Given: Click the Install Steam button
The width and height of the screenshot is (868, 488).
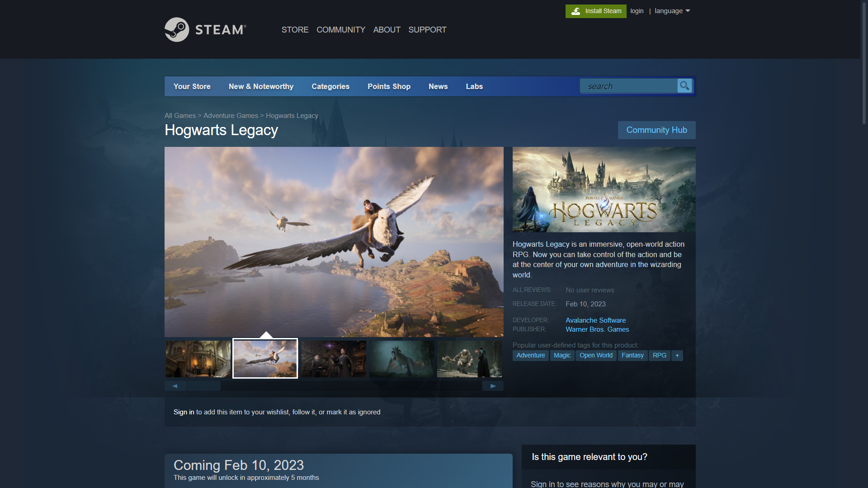Looking at the screenshot, I should 596,11.
